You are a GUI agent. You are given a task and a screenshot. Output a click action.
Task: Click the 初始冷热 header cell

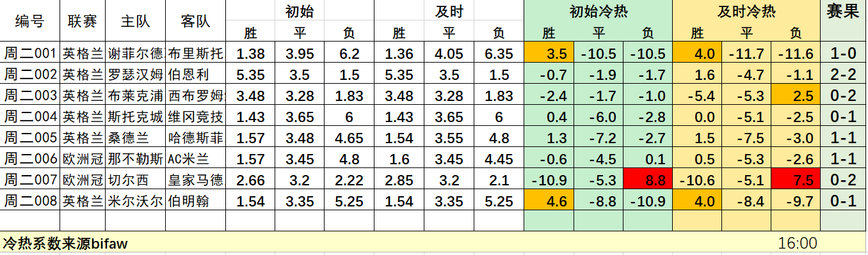point(599,11)
